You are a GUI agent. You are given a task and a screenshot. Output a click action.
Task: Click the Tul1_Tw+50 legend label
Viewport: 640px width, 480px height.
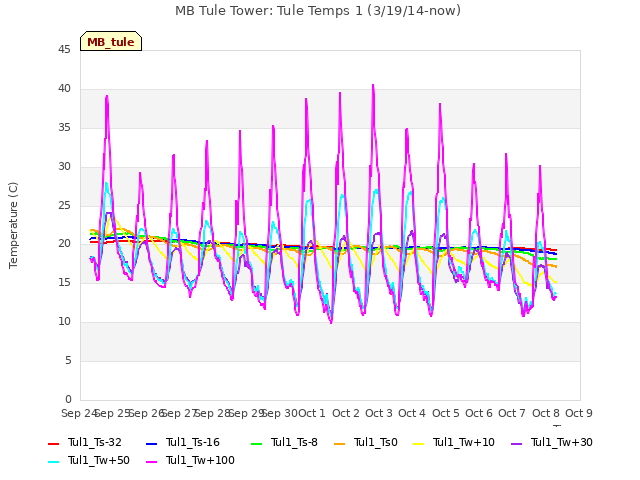(99, 460)
